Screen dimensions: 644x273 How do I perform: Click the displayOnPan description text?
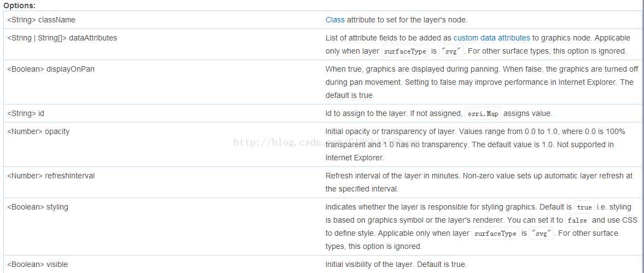tap(479, 82)
